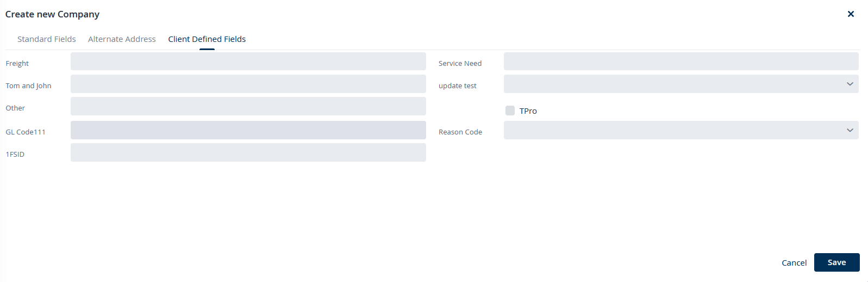
Task: Focus the Other input field
Action: point(248,106)
